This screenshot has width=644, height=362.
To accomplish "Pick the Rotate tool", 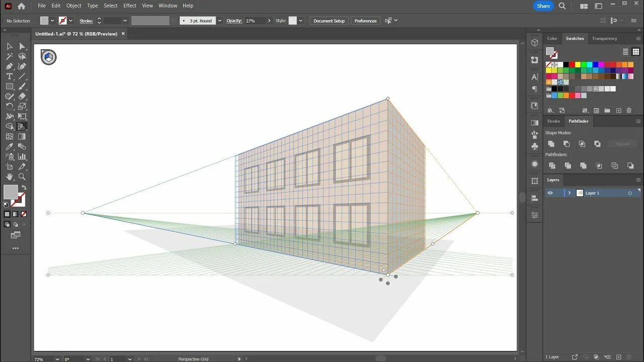I will 9,107.
